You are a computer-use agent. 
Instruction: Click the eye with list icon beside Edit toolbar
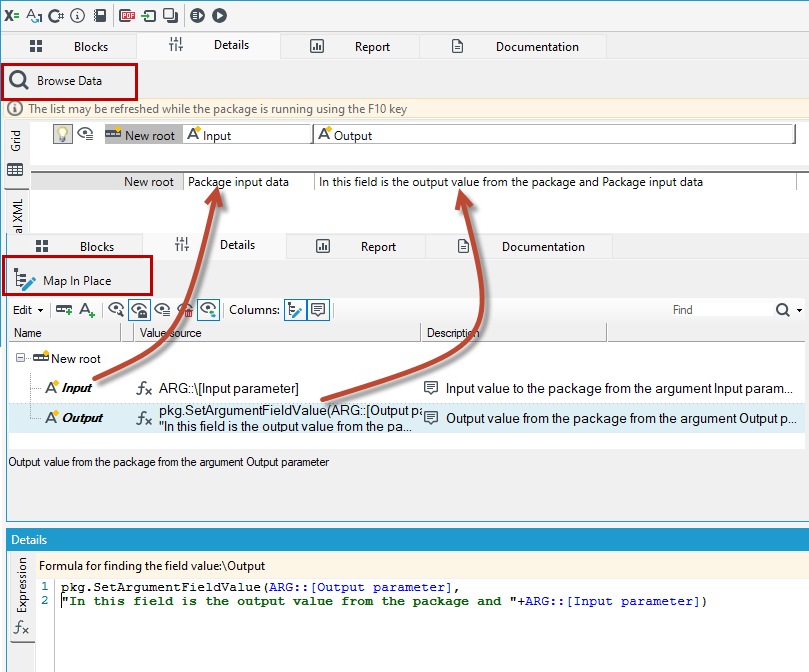tap(163, 310)
